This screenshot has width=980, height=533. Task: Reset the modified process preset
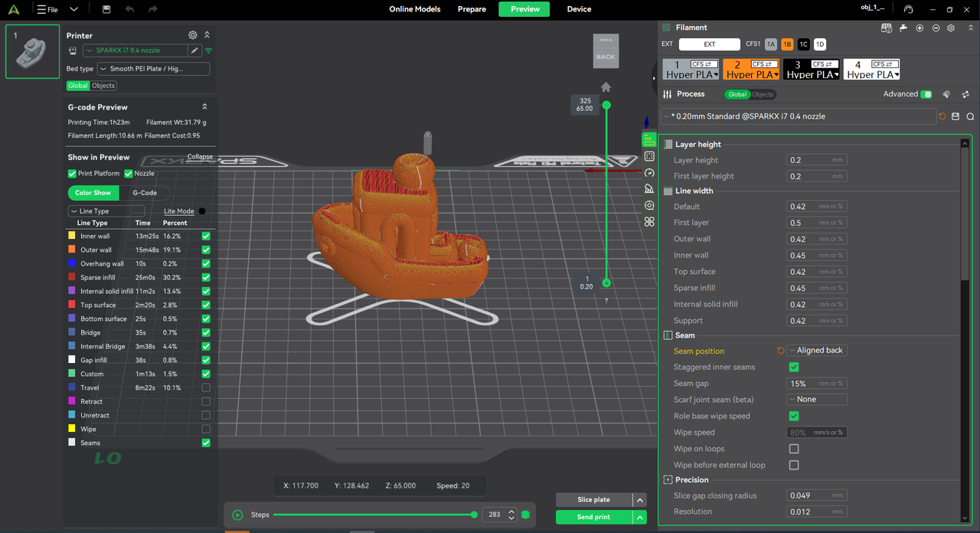942,116
